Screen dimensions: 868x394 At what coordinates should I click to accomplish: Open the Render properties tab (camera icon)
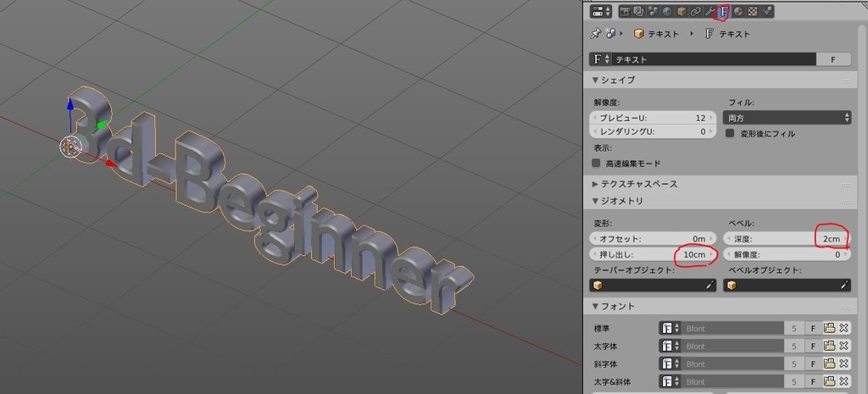coord(625,11)
